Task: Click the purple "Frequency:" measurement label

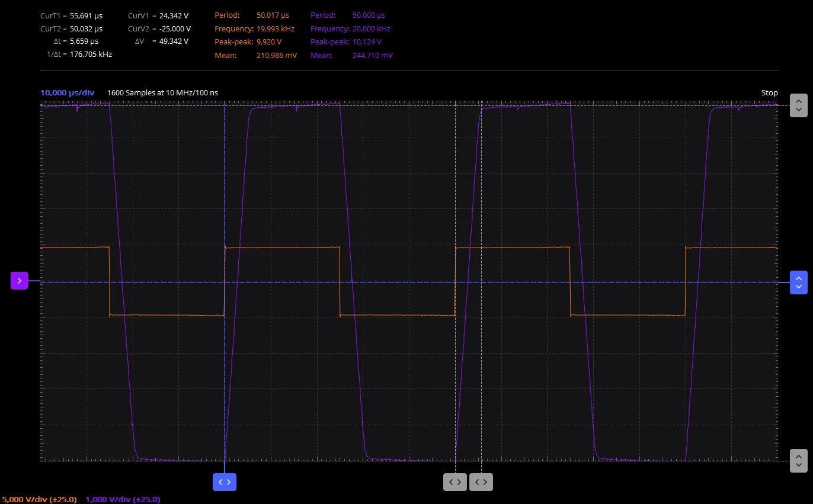Action: pyautogui.click(x=329, y=28)
